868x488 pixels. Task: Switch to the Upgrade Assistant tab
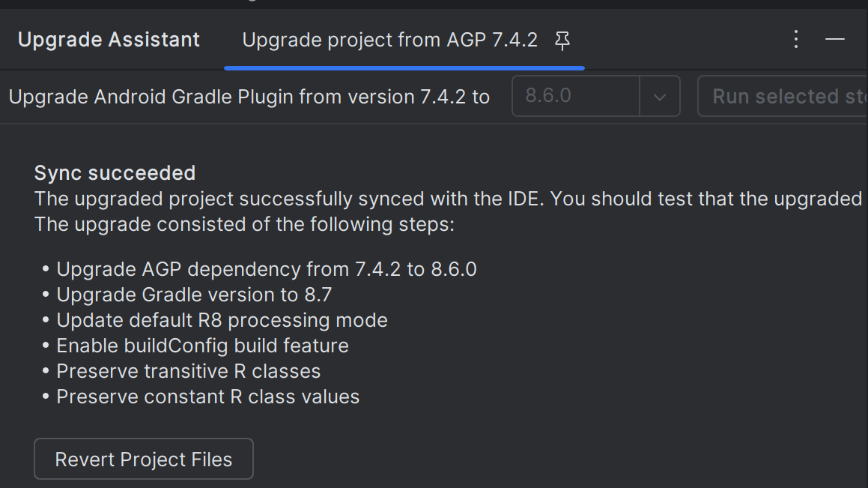coord(109,40)
